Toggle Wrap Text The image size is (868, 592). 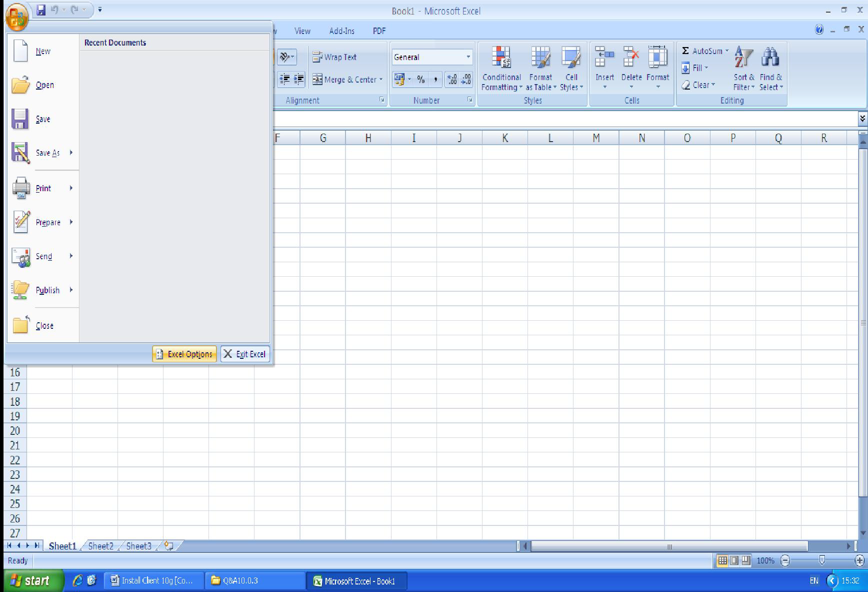[334, 57]
